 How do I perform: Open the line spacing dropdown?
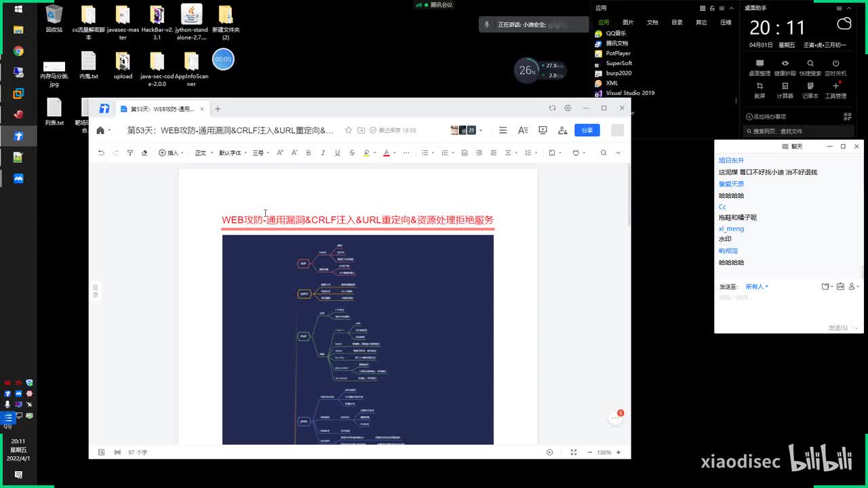(x=530, y=153)
